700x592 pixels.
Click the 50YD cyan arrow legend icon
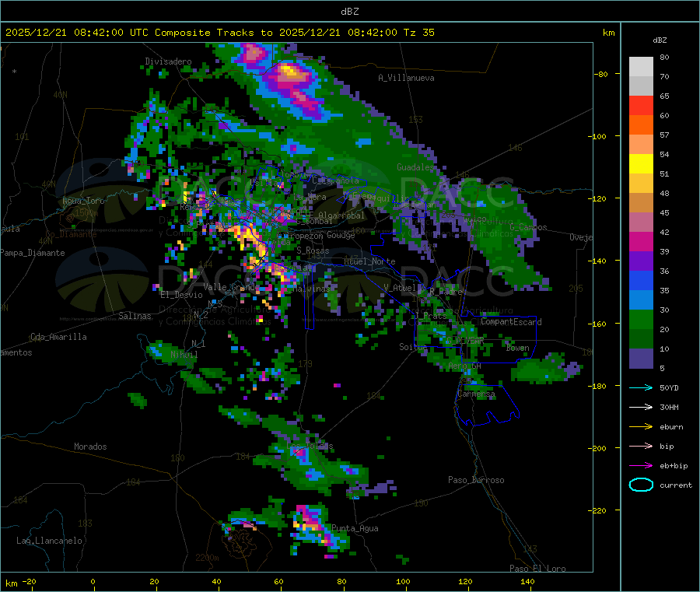pos(641,387)
